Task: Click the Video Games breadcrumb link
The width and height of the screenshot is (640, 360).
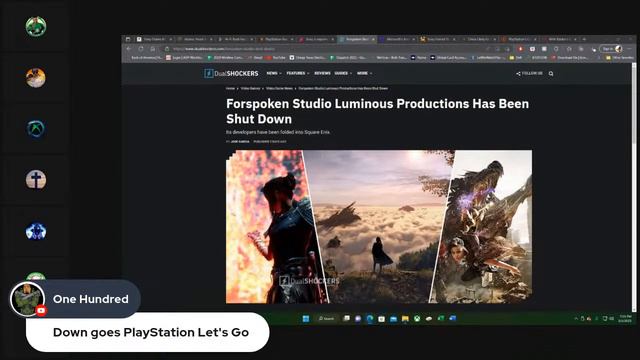Action: tap(250, 88)
